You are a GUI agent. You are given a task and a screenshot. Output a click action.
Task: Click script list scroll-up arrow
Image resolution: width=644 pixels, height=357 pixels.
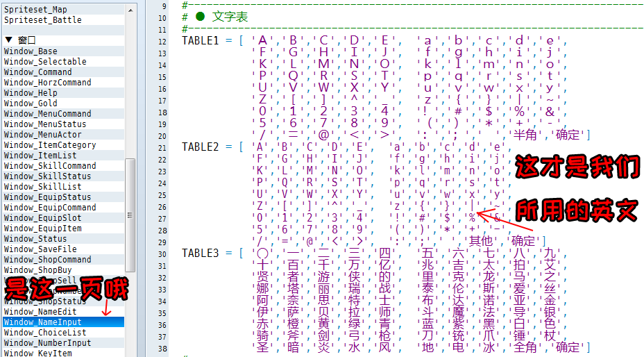pos(130,10)
